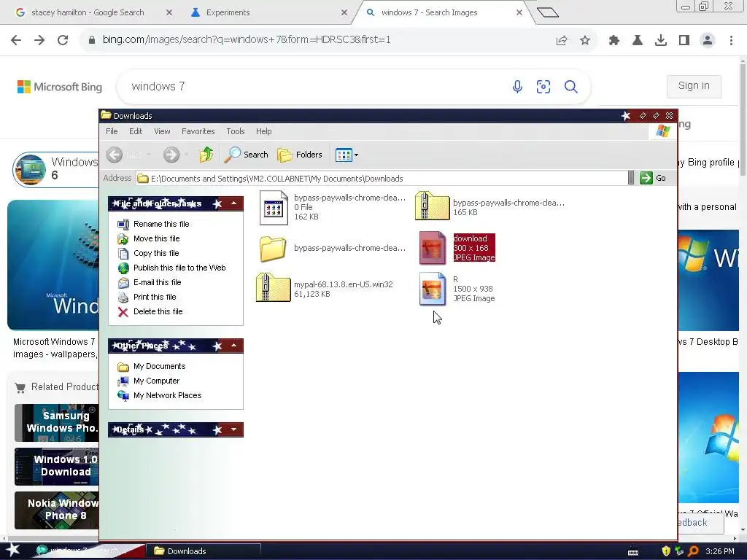Click Publish this file to the Web
The width and height of the screenshot is (747, 560).
179,268
